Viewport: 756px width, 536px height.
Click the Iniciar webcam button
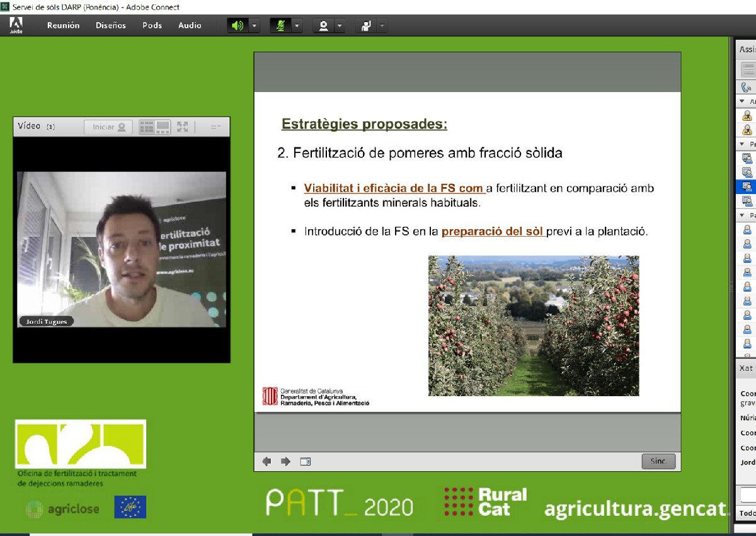click(108, 127)
